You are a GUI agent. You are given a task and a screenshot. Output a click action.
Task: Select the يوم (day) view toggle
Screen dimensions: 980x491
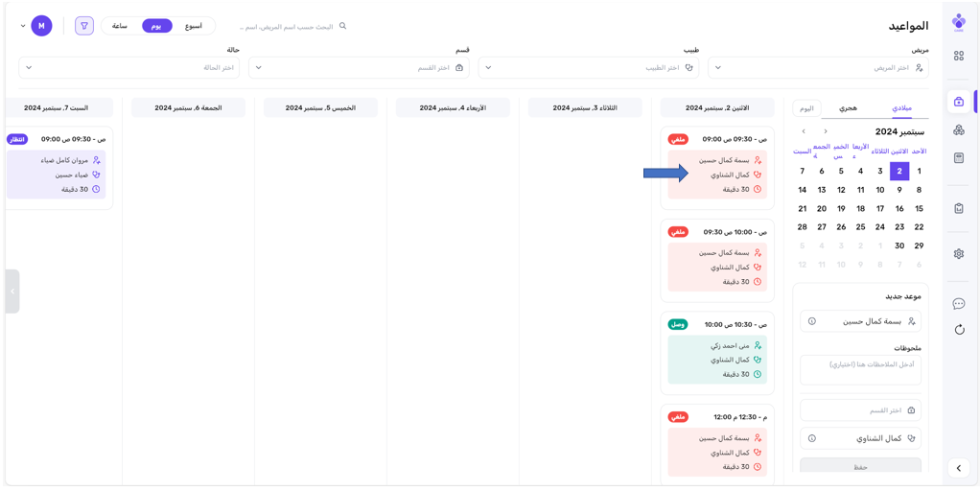(156, 26)
